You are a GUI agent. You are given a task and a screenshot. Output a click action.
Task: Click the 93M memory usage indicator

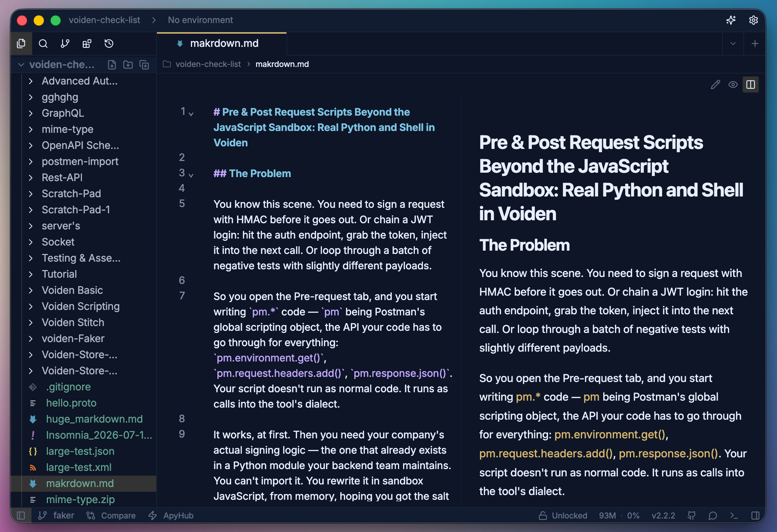607,516
